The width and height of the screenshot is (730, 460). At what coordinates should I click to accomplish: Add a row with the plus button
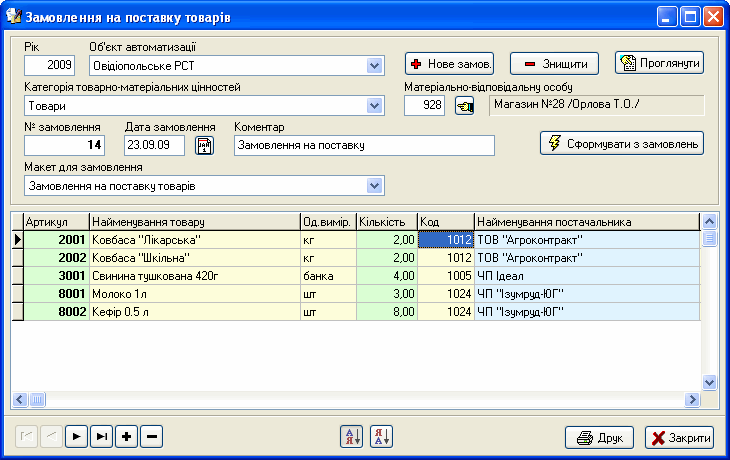pyautogui.click(x=127, y=437)
